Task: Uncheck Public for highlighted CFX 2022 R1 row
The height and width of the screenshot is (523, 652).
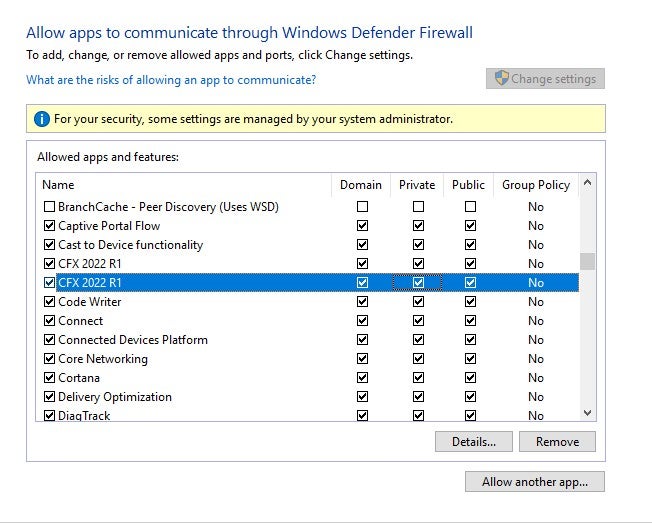Action: pyautogui.click(x=470, y=283)
